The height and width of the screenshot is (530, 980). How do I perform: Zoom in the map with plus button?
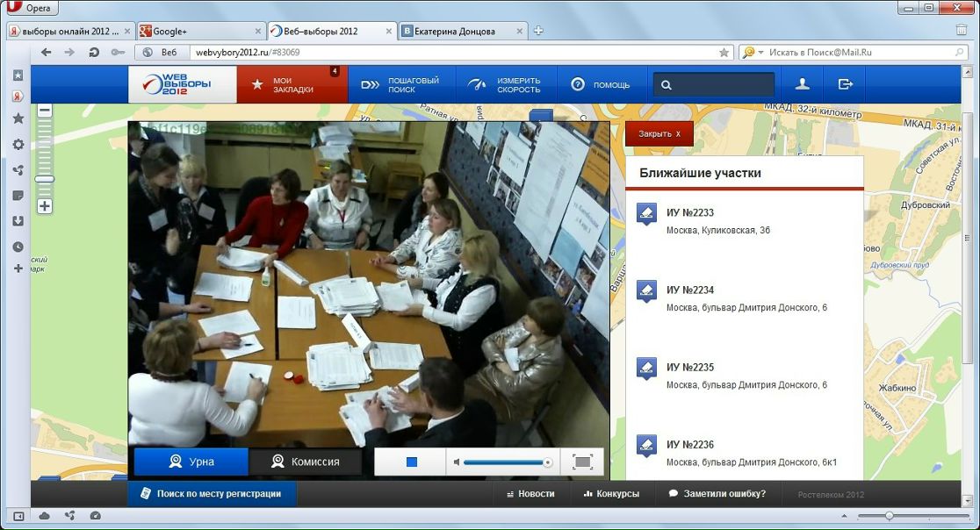click(45, 206)
